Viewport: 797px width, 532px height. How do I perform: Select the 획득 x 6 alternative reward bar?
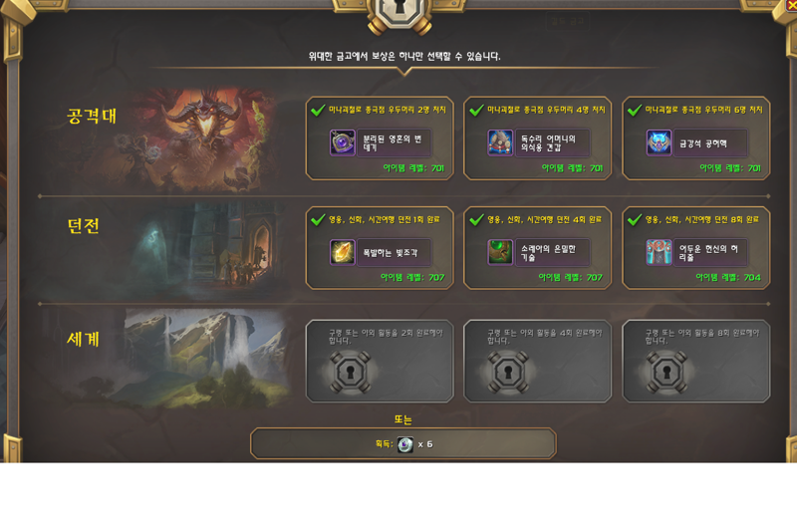pos(403,444)
